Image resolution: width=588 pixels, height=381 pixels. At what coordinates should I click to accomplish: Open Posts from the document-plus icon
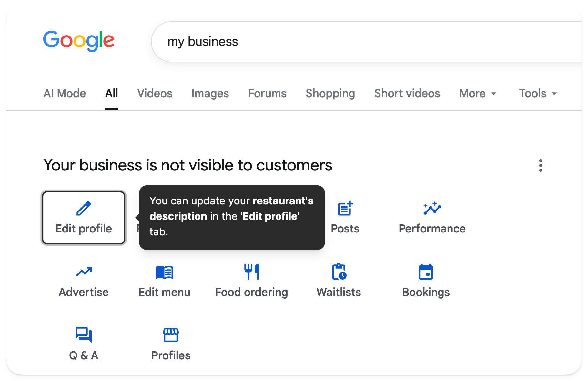345,209
